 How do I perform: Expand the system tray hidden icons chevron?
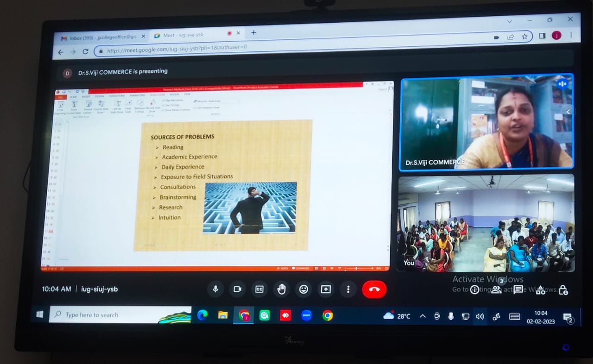(x=423, y=316)
